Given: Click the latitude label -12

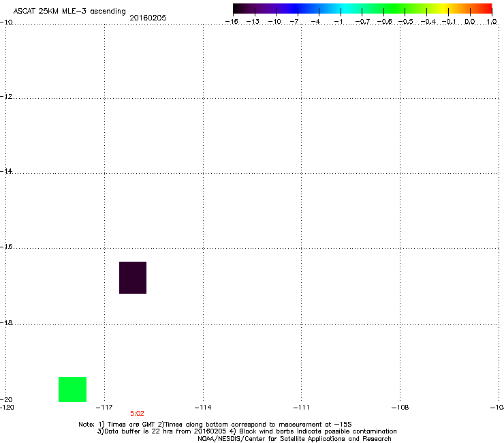Looking at the screenshot, I should click(x=6, y=97).
